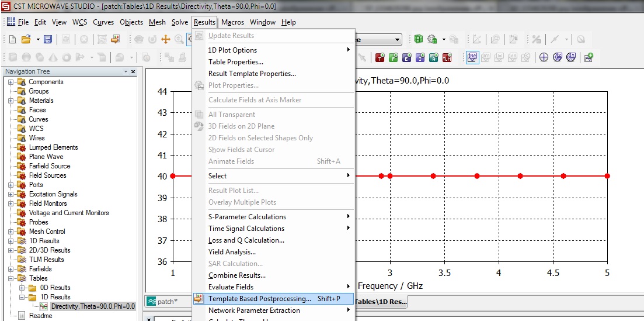Screen dimensions: 644x321
Task: Open Navigation Tree panel options arrow
Action: coord(126,71)
